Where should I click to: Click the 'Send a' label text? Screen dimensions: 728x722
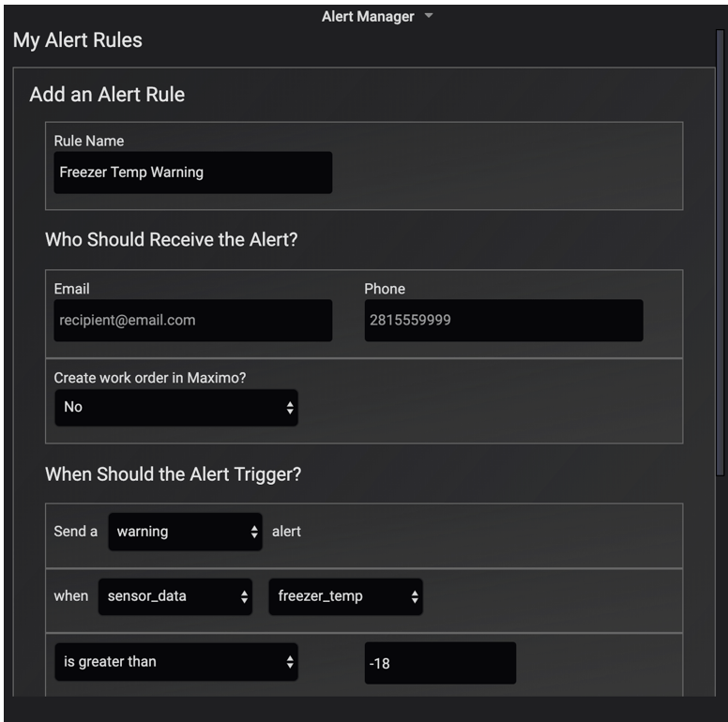(x=76, y=532)
